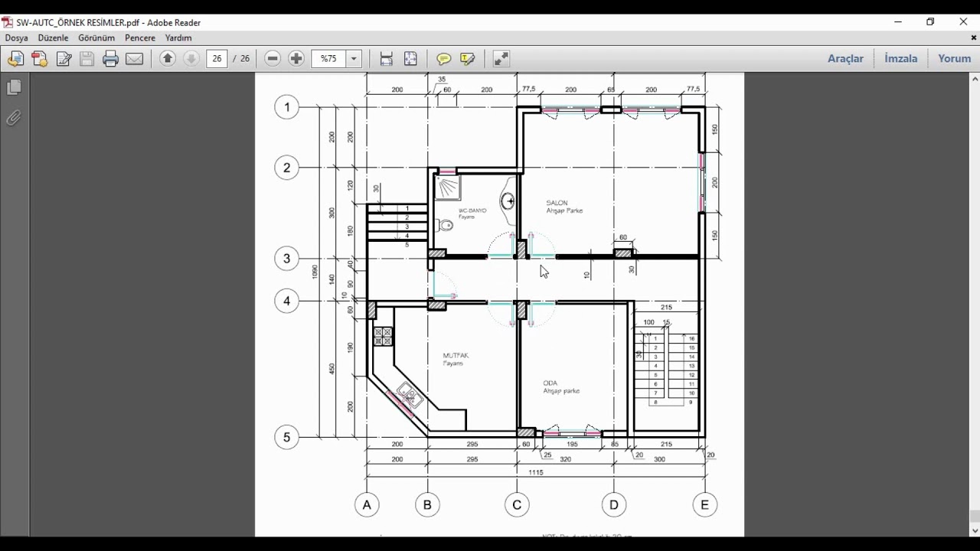Click grid axis bubble A
Viewport: 980px width, 551px height.
coord(367,505)
